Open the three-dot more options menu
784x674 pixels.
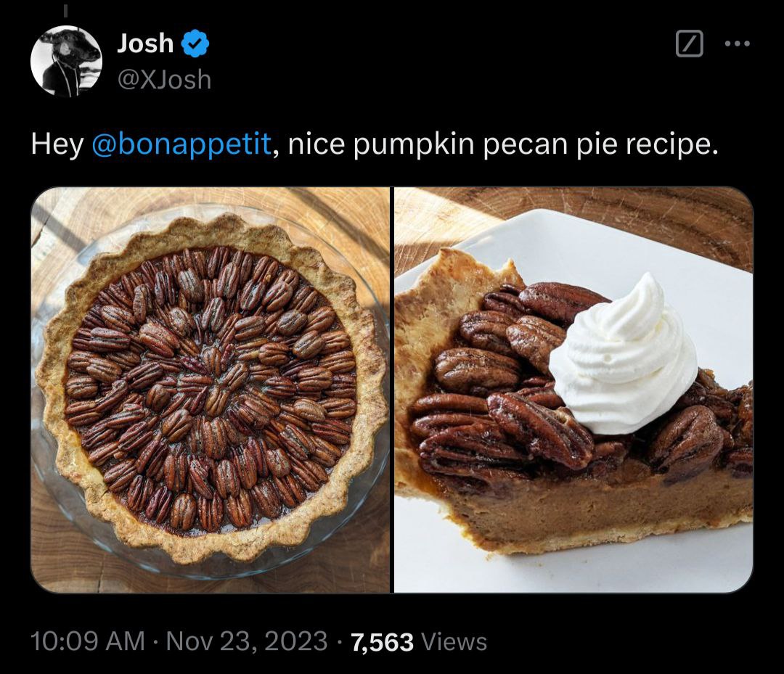tap(736, 45)
